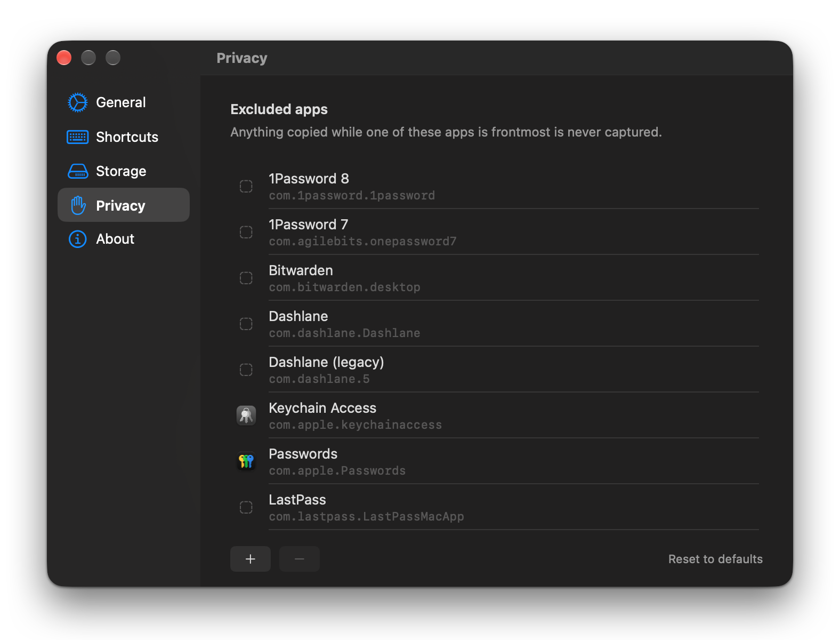Click placeholder icon beside LastPass
The width and height of the screenshot is (840, 640).
pyautogui.click(x=246, y=507)
